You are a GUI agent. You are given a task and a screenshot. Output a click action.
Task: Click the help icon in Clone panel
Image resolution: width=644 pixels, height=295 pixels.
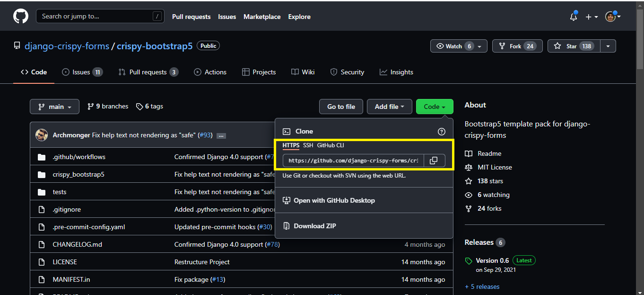coord(441,132)
